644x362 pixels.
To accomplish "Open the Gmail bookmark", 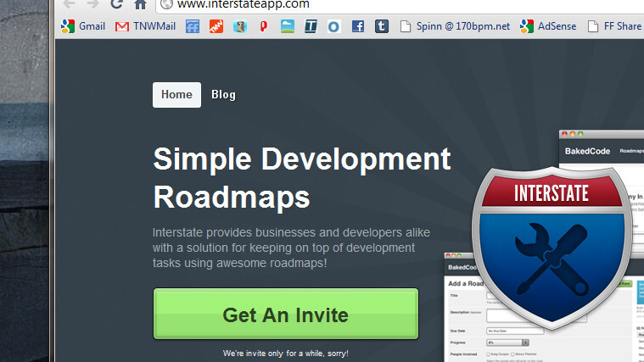I will coord(83,26).
